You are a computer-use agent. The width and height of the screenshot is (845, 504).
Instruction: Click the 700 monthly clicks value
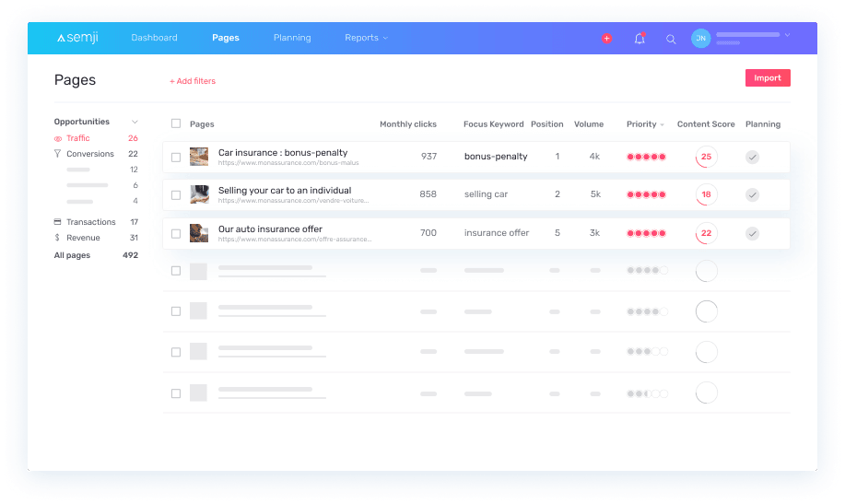(x=428, y=233)
